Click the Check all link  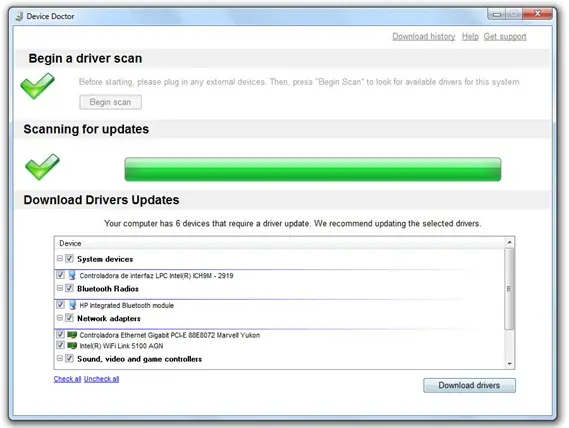pos(67,379)
